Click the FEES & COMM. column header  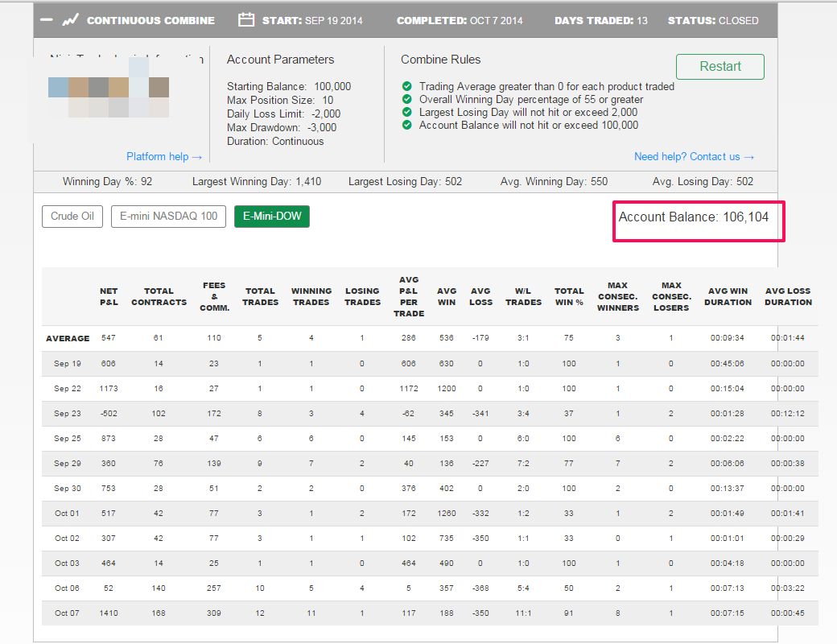tap(215, 296)
